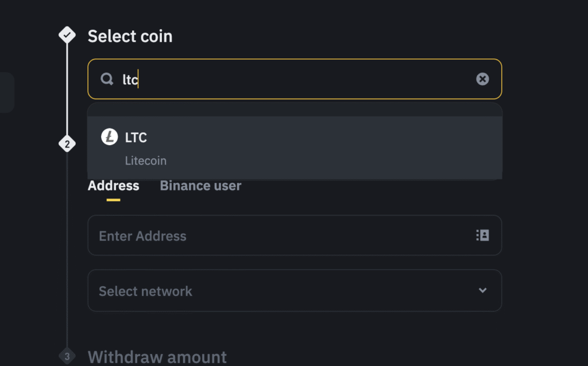Screen dimensions: 588x366
Task: Click the yellow underline beneath Address tab
Action: pyautogui.click(x=113, y=200)
